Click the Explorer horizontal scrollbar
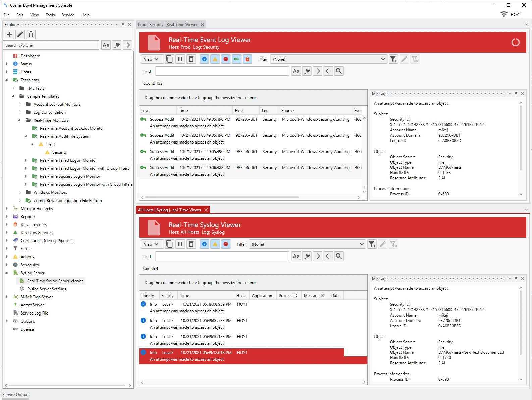The image size is (532, 400). (x=67, y=386)
